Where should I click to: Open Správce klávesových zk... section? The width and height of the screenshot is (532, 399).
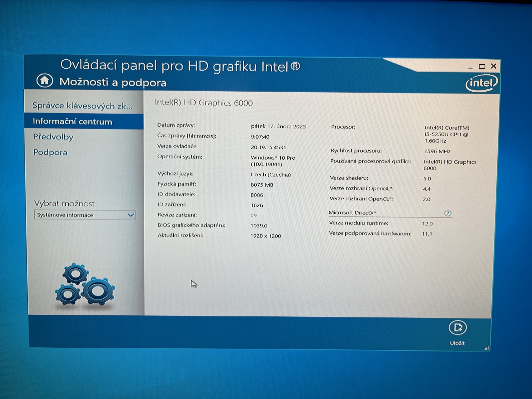[82, 106]
